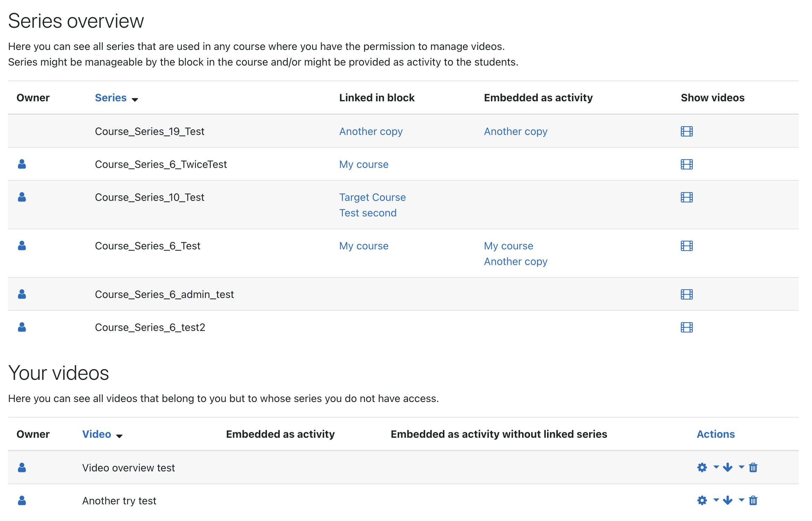Screen dimensions: 812x521
Task: Click download arrow for Video overview test
Action: [x=728, y=468]
